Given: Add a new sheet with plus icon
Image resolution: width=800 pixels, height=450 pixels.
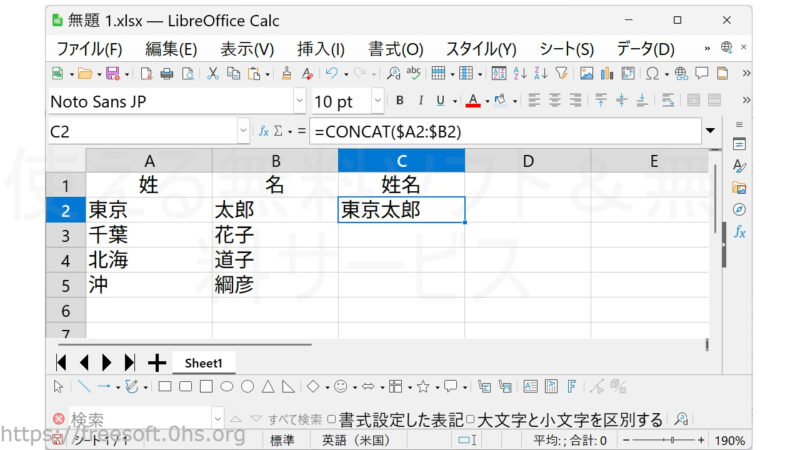Looking at the screenshot, I should point(156,362).
